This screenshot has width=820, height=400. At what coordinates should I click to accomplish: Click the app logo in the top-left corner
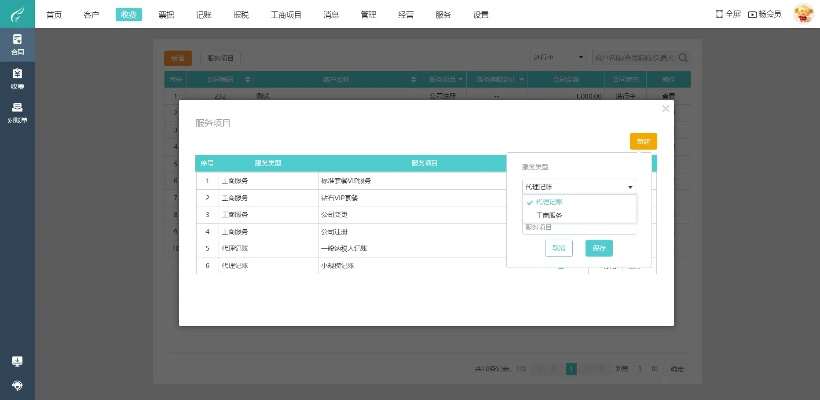(17, 15)
